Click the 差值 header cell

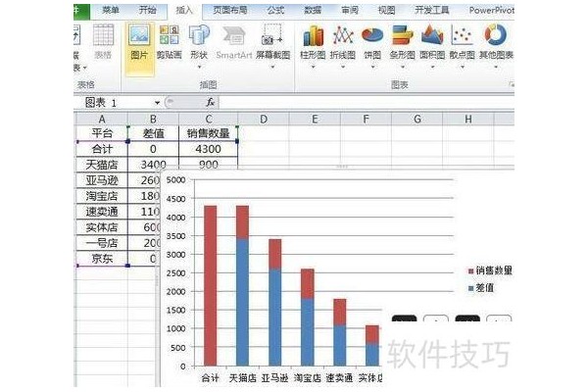[153, 133]
